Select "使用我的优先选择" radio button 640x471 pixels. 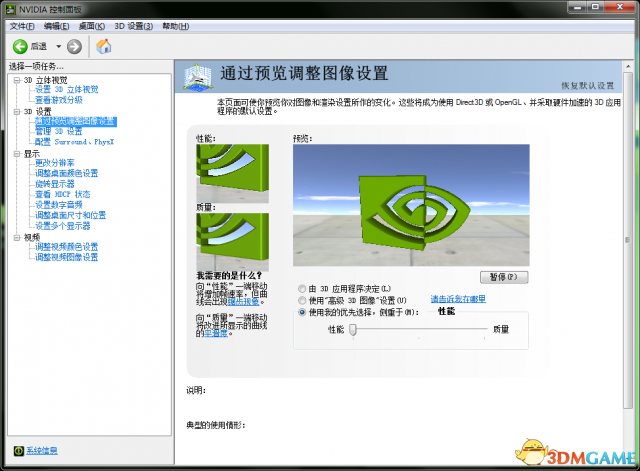coord(303,312)
